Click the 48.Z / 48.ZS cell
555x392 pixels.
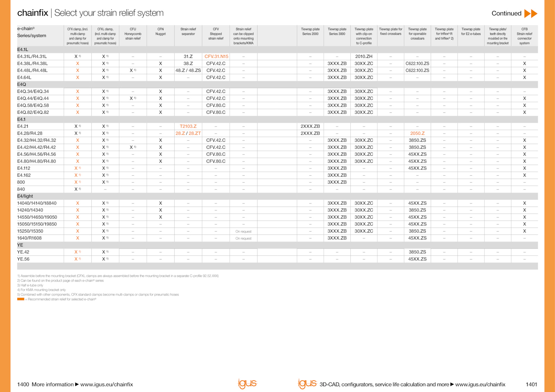pos(188,70)
